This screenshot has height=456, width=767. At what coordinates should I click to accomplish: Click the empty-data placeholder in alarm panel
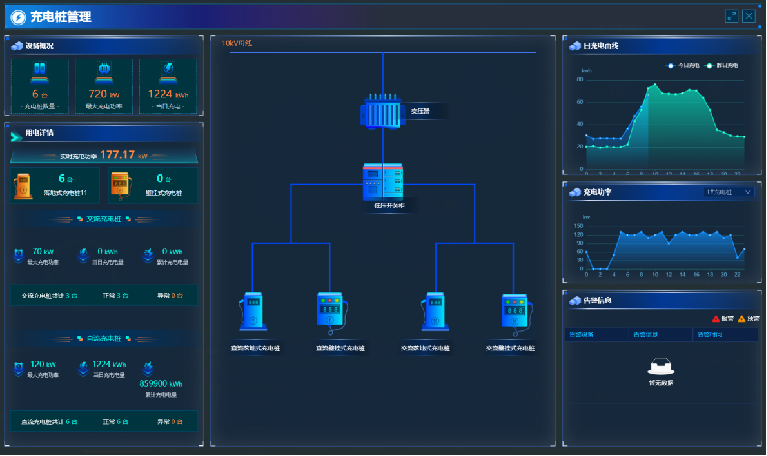660,372
